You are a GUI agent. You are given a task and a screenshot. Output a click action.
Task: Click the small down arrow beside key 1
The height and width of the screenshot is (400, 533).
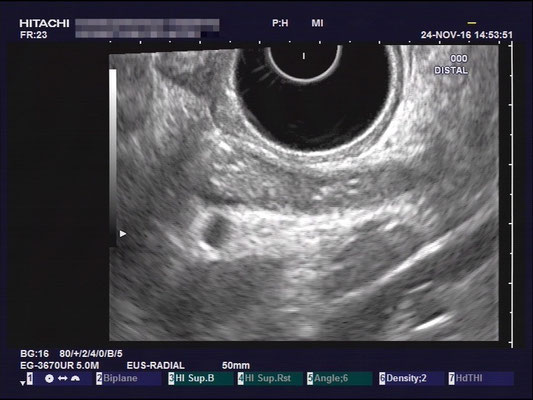coord(22,383)
